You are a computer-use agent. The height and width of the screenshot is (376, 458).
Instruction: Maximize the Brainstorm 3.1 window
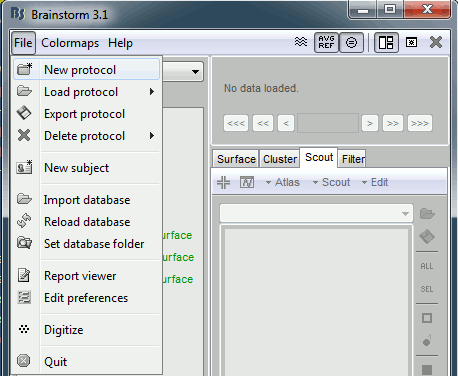390,9
